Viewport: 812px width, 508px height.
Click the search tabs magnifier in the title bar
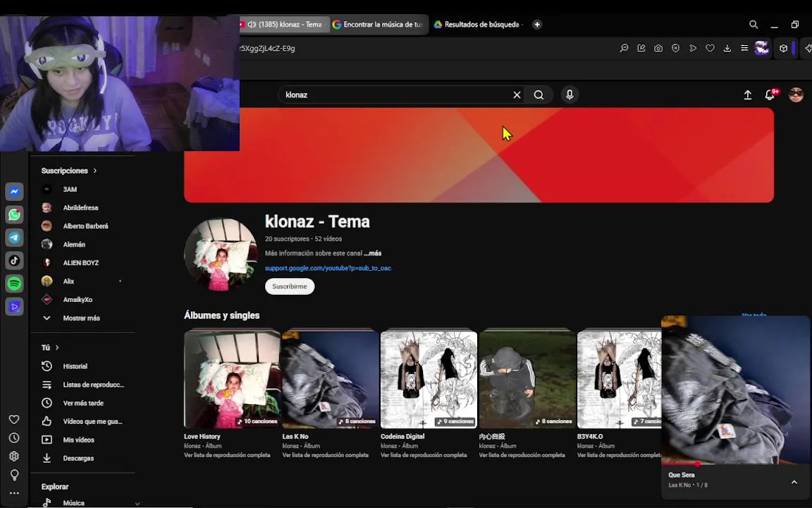click(x=753, y=25)
